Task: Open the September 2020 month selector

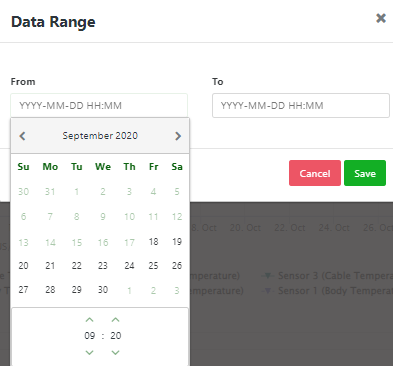Action: (100, 136)
